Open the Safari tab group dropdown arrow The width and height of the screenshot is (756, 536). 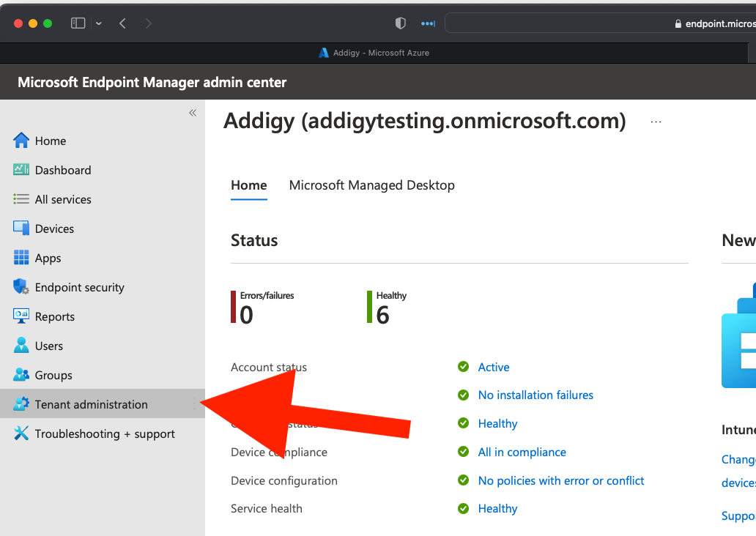pos(99,23)
